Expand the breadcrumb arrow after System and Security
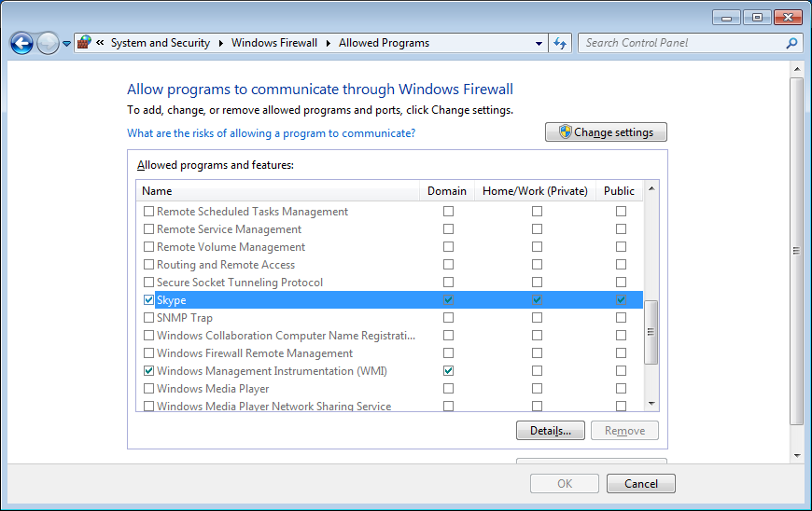Viewport: 812px width, 511px height. pos(220,43)
